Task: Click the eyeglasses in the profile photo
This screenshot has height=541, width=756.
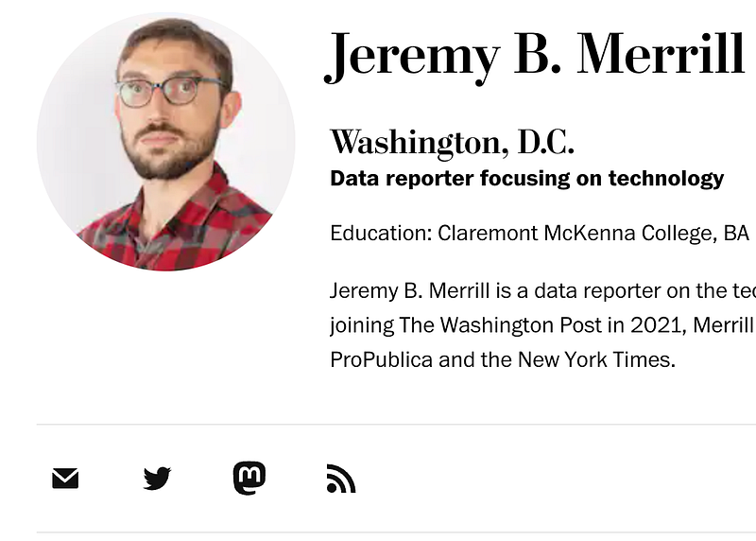Action: click(170, 92)
